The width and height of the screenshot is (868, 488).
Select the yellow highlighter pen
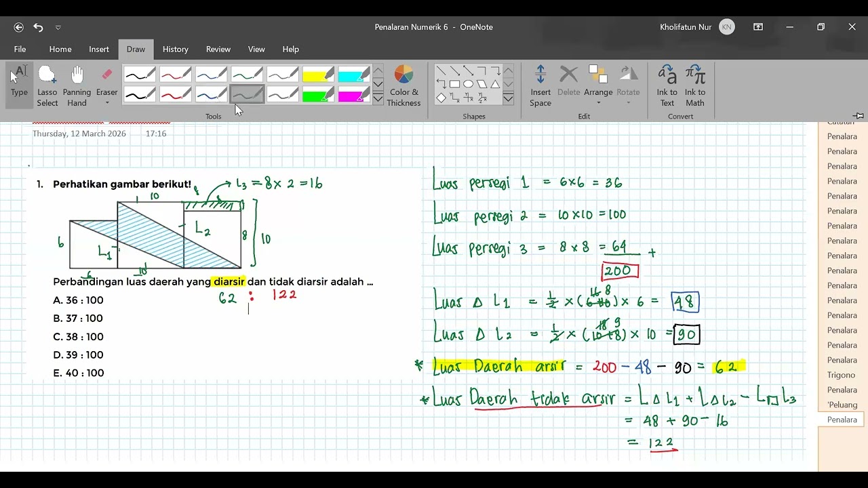pos(318,75)
